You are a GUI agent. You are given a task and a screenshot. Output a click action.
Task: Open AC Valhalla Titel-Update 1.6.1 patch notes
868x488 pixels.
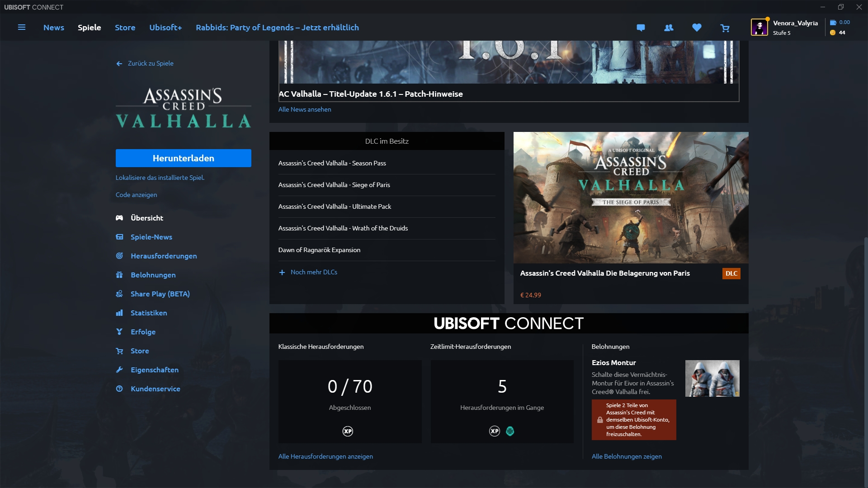[x=371, y=94]
